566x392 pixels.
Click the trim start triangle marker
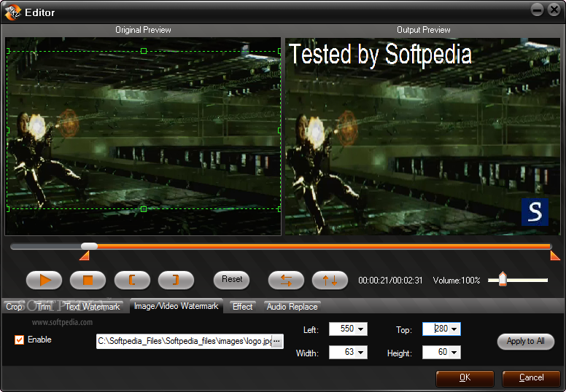coord(85,256)
